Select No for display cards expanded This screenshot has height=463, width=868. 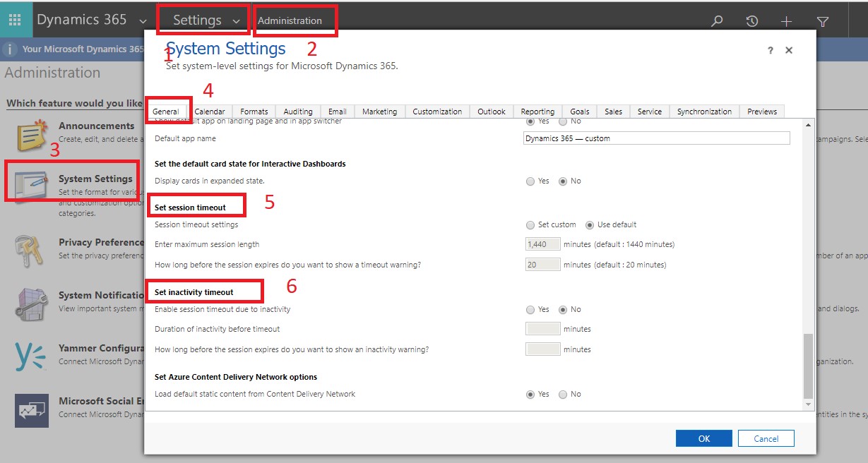tap(563, 181)
